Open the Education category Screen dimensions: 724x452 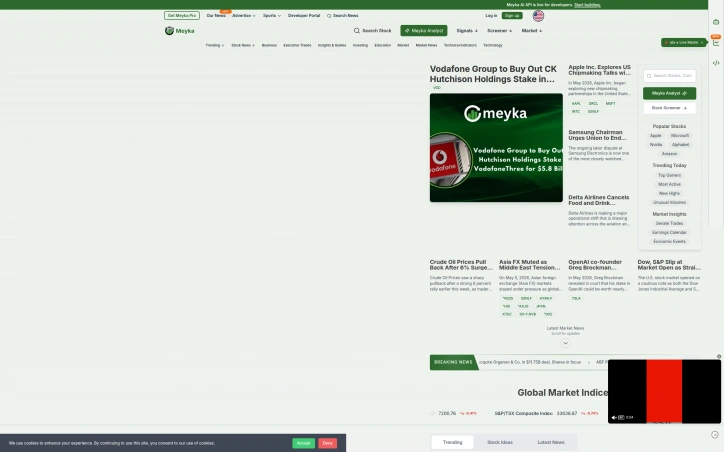382,45
